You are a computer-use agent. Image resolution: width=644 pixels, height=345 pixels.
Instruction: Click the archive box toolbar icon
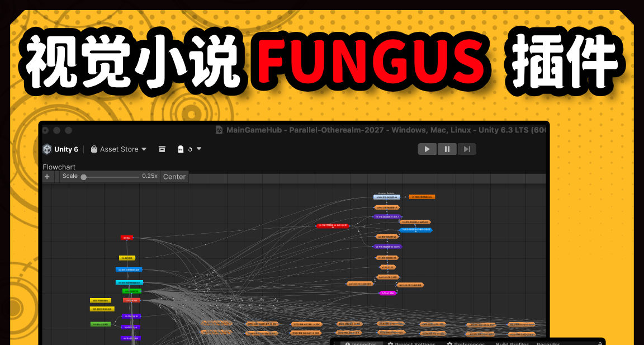[x=162, y=149]
